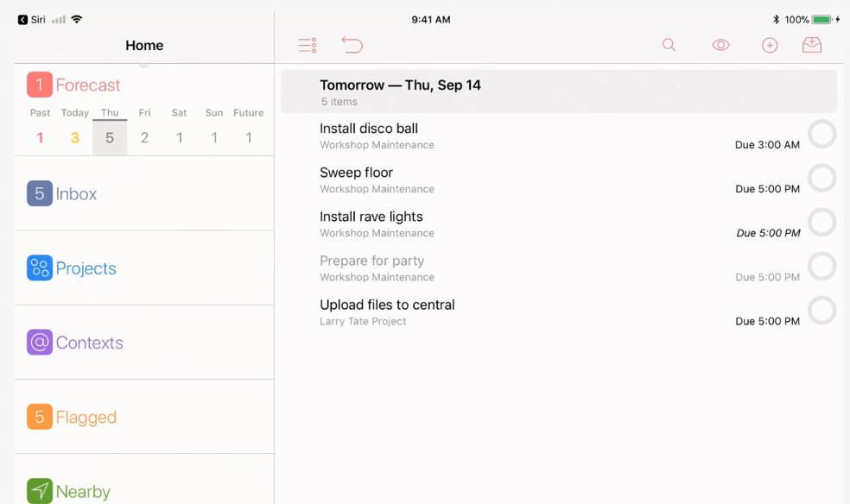This screenshot has height=504, width=850.
Task: Open the Contexts perspective icon
Action: point(39,343)
